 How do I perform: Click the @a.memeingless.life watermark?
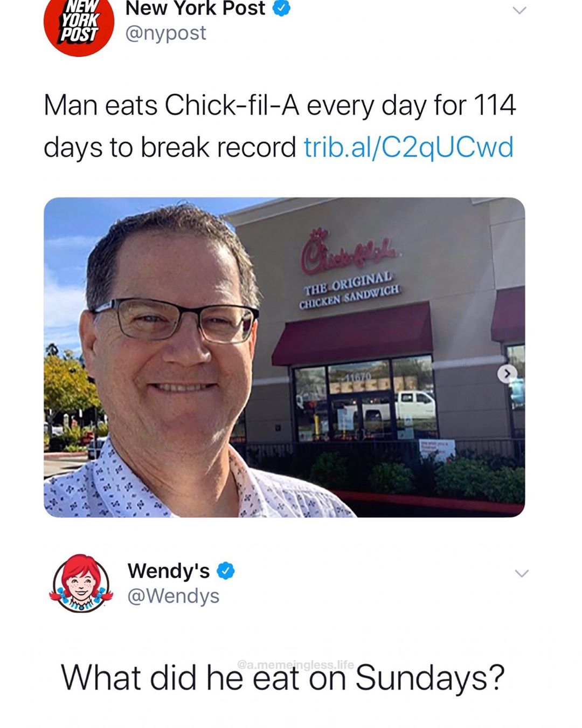[295, 665]
